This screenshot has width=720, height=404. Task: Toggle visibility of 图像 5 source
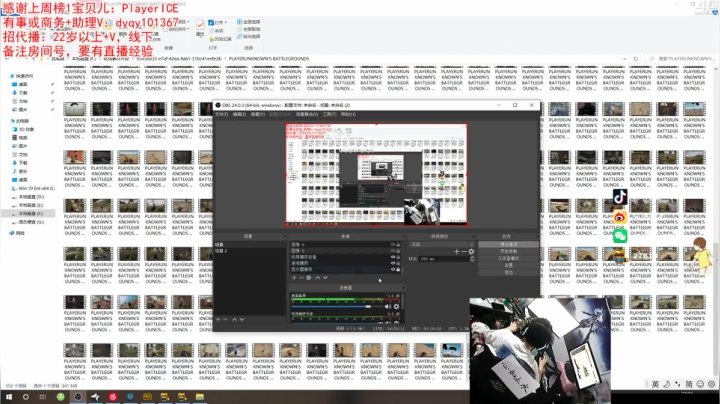pos(393,251)
